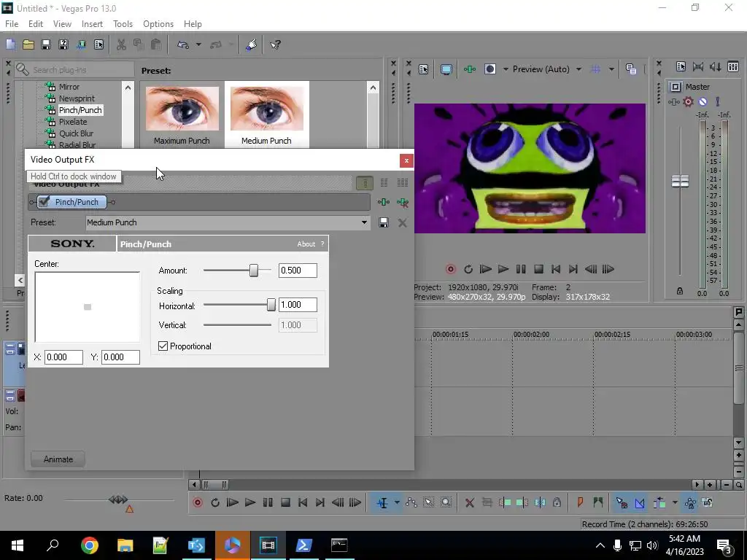The height and width of the screenshot is (560, 747).
Task: Open the File menu
Action: click(12, 24)
